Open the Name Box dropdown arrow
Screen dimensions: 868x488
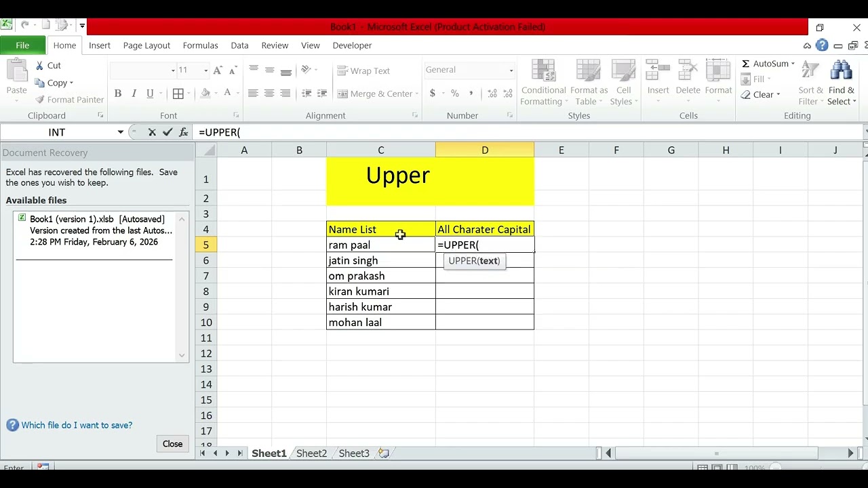[121, 133]
